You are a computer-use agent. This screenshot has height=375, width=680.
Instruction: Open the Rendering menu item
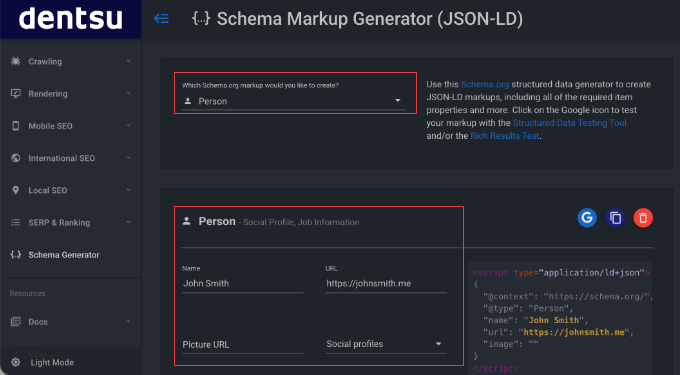70,94
